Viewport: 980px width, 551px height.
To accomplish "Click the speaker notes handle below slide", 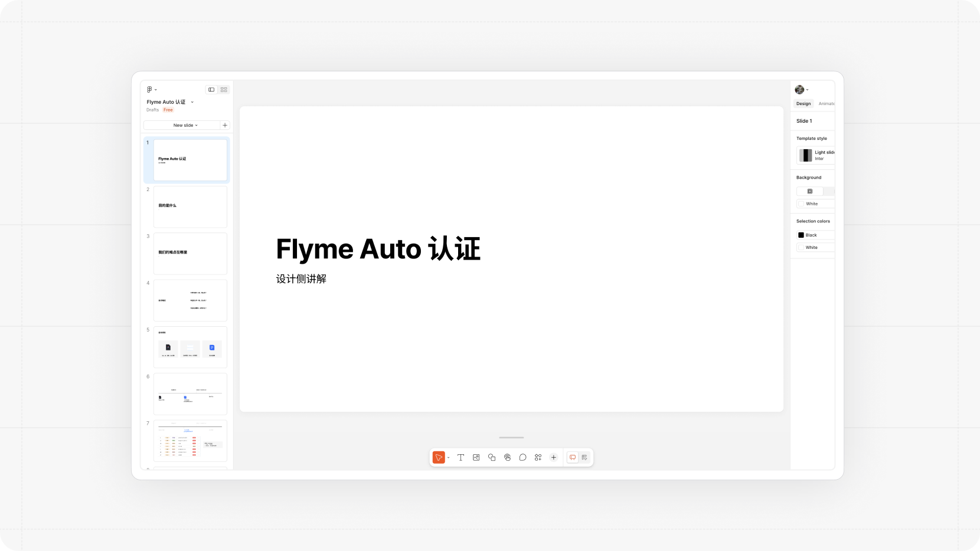I will (x=511, y=438).
